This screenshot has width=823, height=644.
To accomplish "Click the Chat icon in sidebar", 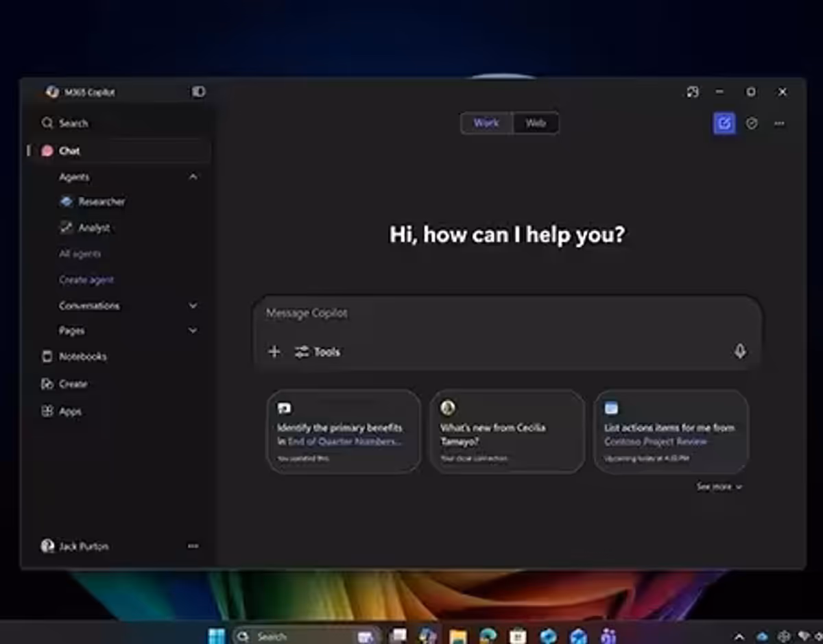I will [x=47, y=151].
